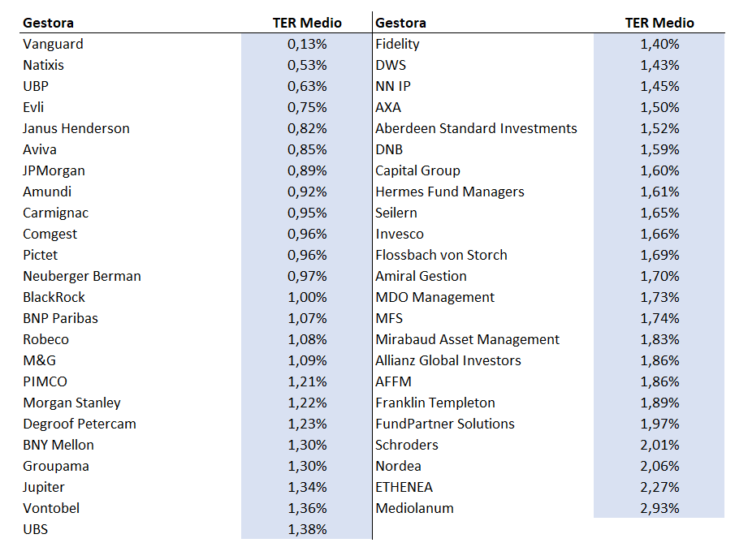
Task: Click on Janus Henderson
Action: (x=76, y=128)
